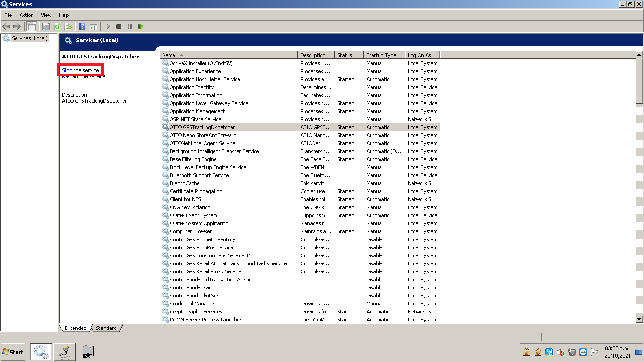Switch to the Standard tab
The height and width of the screenshot is (362, 644).
click(106, 328)
